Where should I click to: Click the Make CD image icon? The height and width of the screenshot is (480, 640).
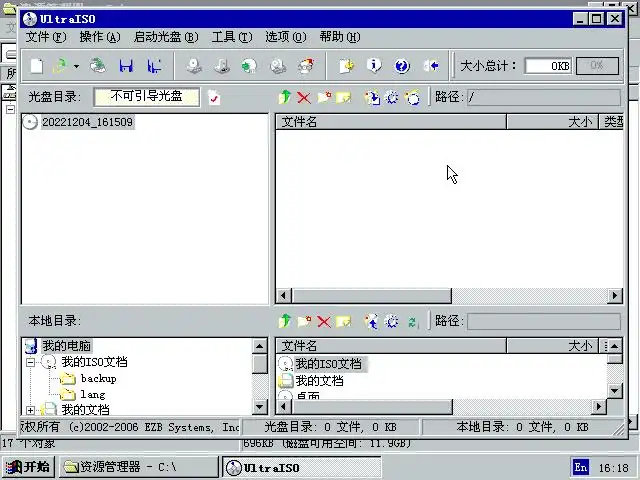click(194, 66)
